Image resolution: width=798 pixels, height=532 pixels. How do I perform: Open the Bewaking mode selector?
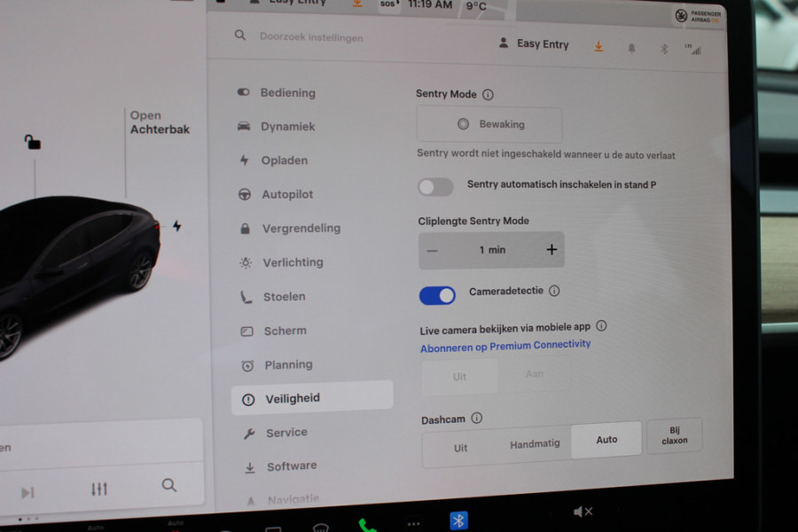pyautogui.click(x=489, y=124)
